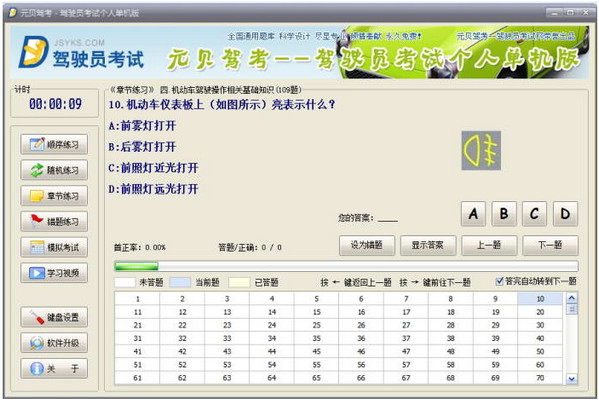Image resolution: width=599 pixels, height=405 pixels.
Task: Jump to question 27 cell
Action: click(406, 325)
